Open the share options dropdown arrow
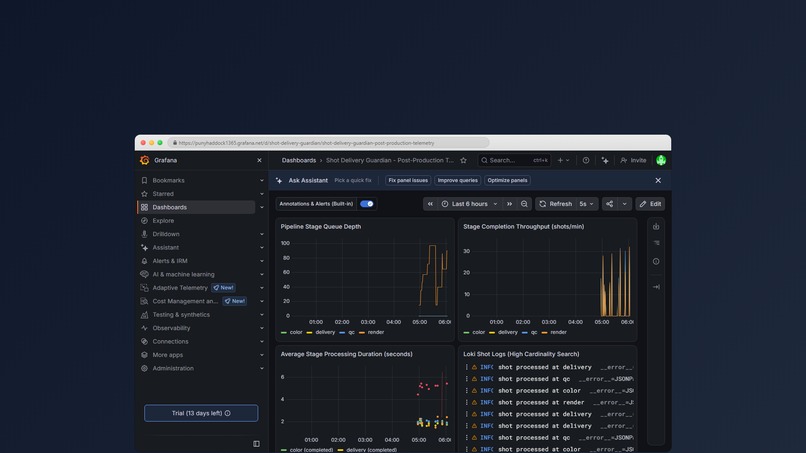The width and height of the screenshot is (806, 453). pyautogui.click(x=625, y=204)
